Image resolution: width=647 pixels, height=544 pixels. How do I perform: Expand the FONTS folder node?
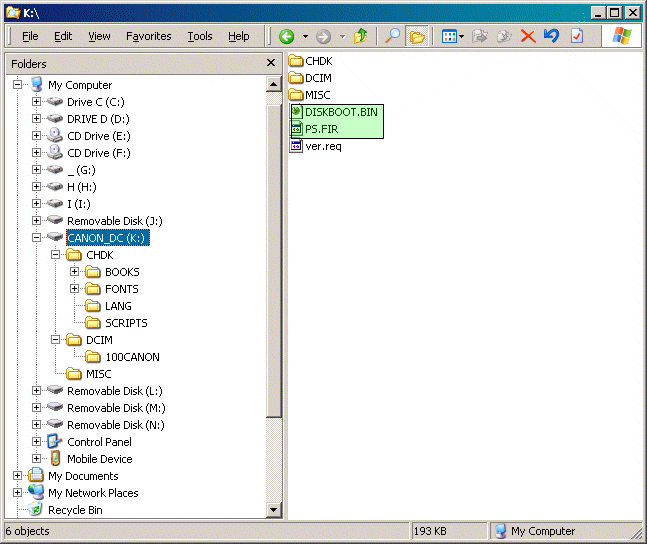(x=74, y=289)
